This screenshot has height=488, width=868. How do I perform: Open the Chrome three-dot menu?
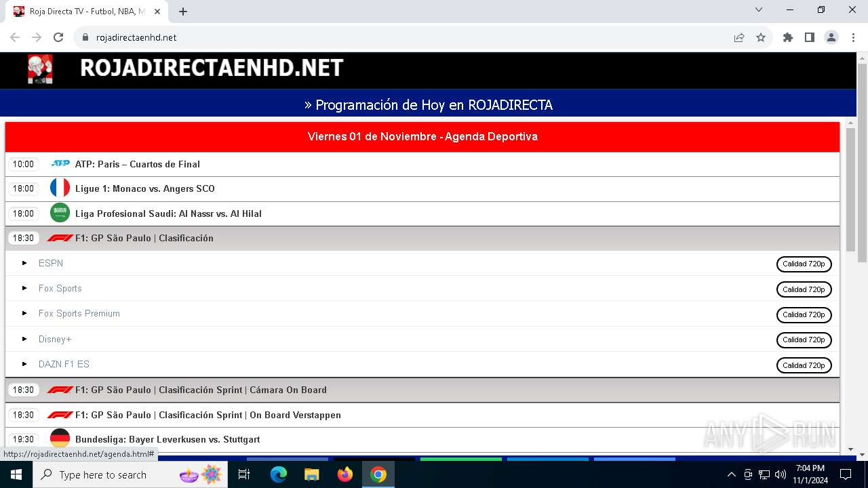[x=853, y=37]
